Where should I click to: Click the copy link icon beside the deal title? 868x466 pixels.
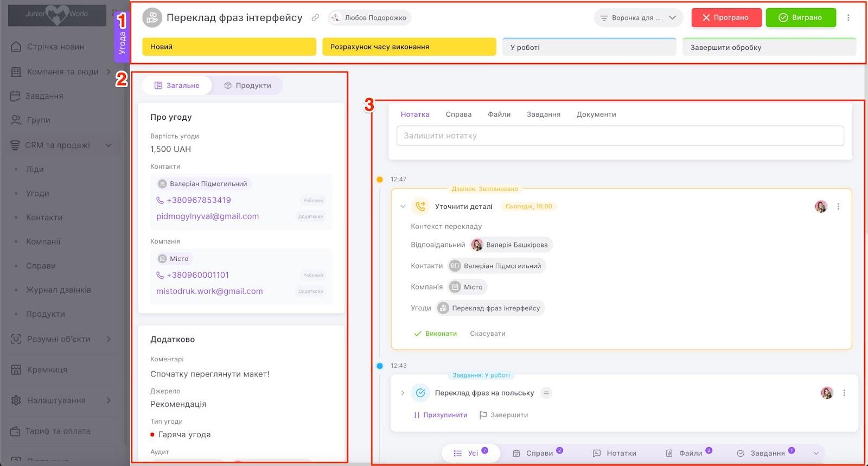click(315, 18)
